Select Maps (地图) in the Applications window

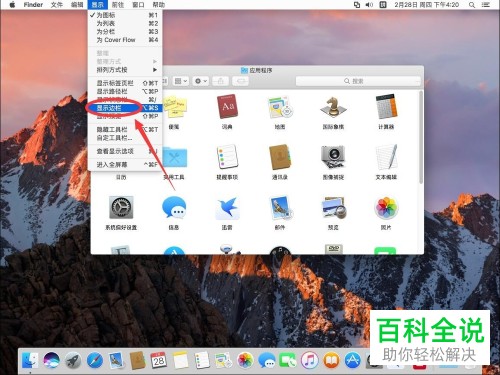[280, 107]
